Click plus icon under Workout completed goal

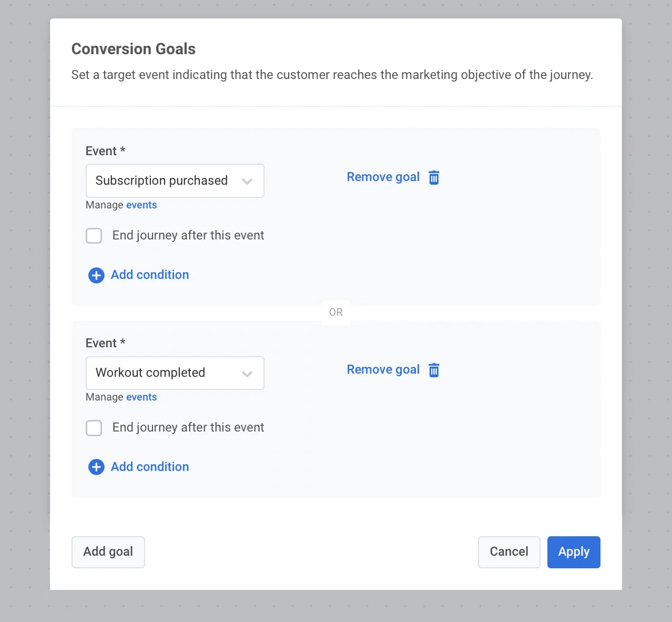click(x=96, y=467)
